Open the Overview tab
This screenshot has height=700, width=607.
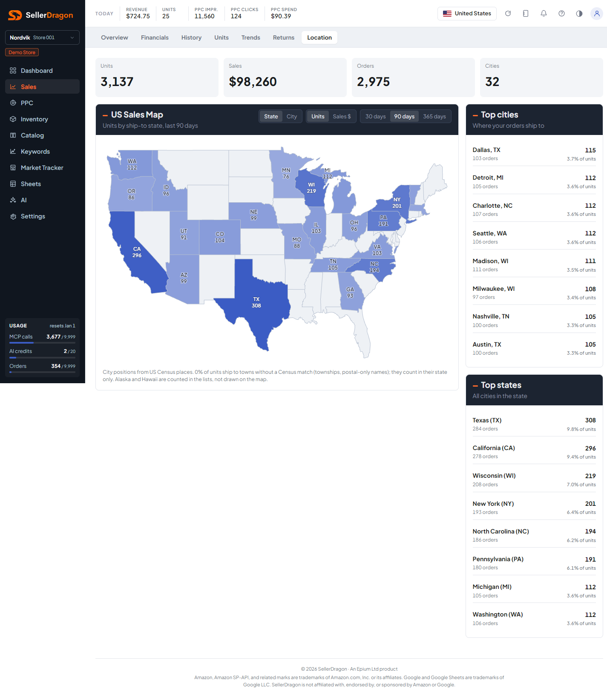point(115,37)
